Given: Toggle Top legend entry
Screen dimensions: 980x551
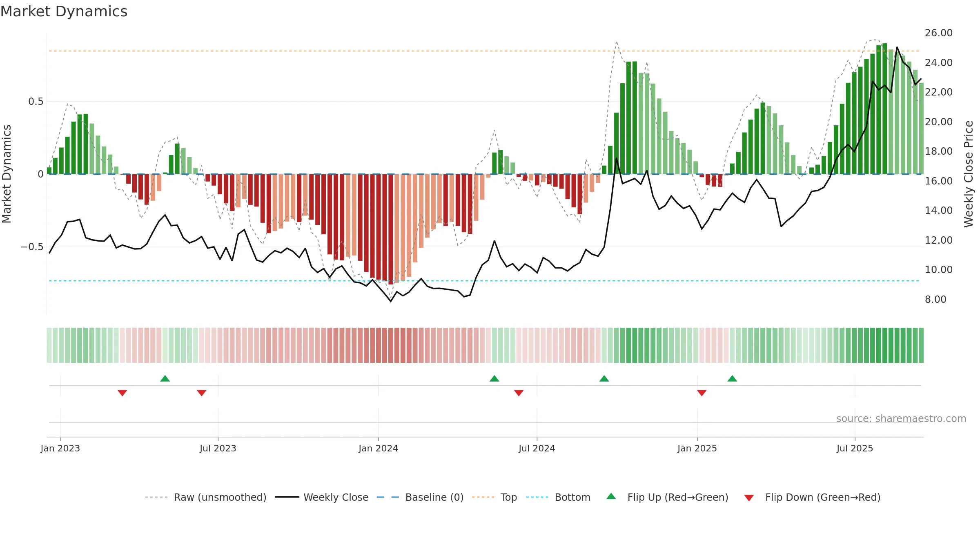Looking at the screenshot, I should pos(494,497).
